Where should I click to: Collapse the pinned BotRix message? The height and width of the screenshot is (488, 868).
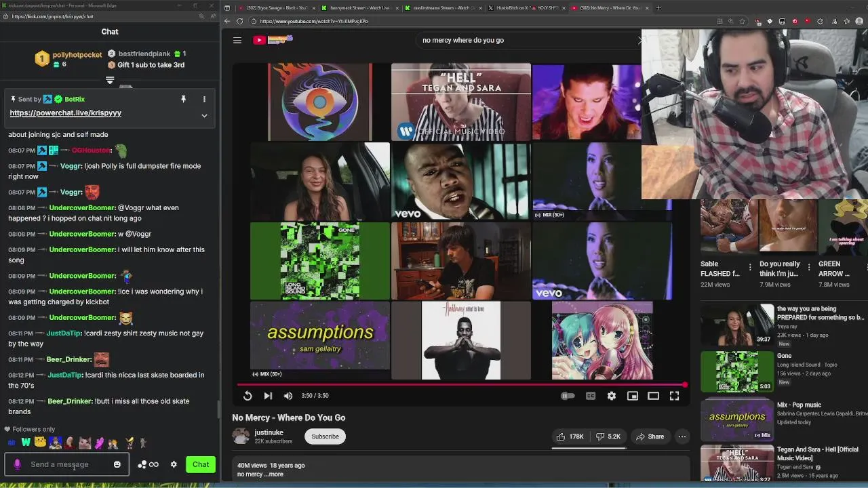(204, 116)
